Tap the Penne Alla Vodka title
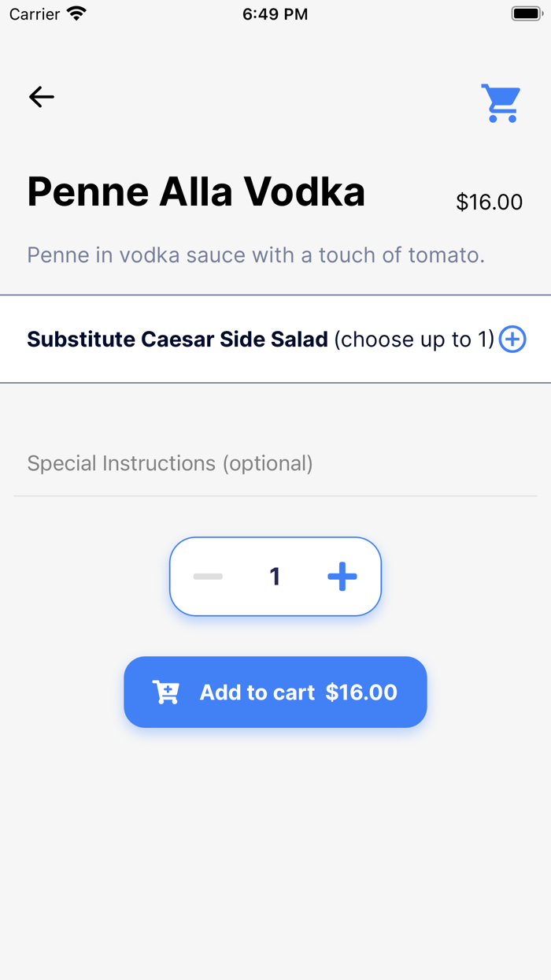The width and height of the screenshot is (551, 980). coord(196,191)
